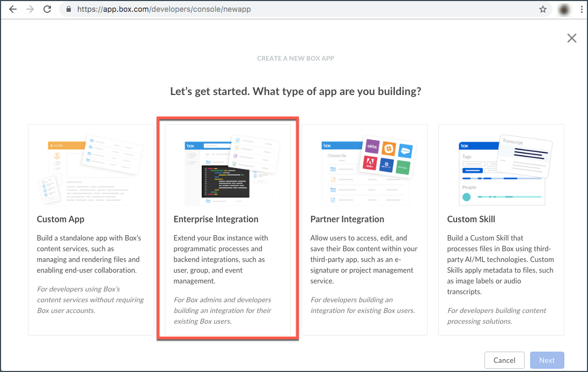Click the address bar URL
Viewport: 588px width, 372px height.
pos(164,9)
